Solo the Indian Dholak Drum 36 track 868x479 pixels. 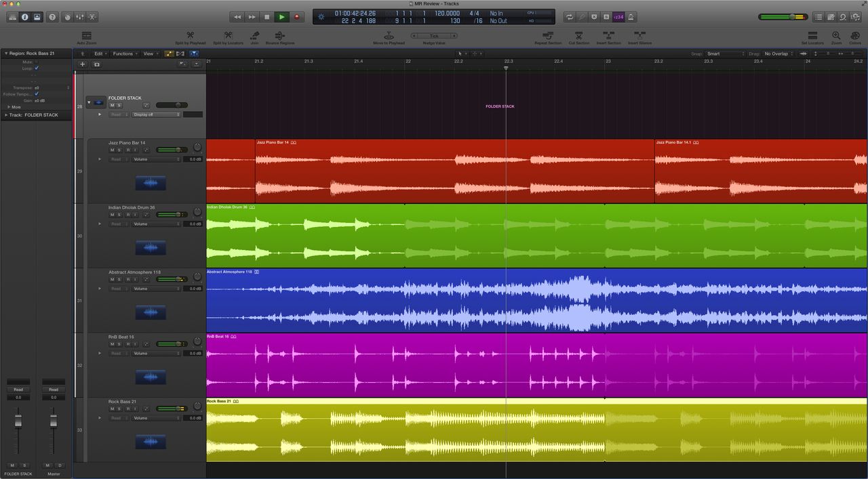click(119, 214)
